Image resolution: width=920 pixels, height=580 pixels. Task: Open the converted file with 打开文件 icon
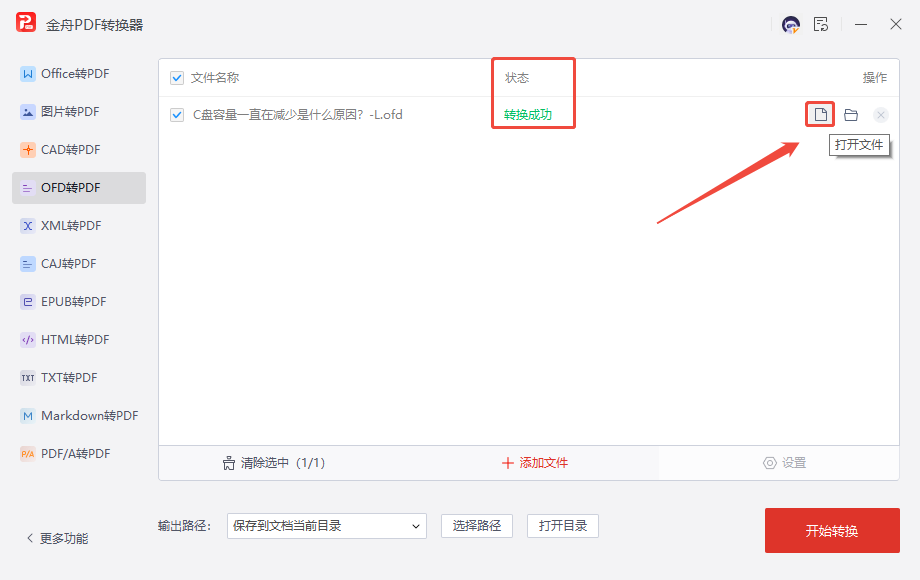pyautogui.click(x=820, y=114)
